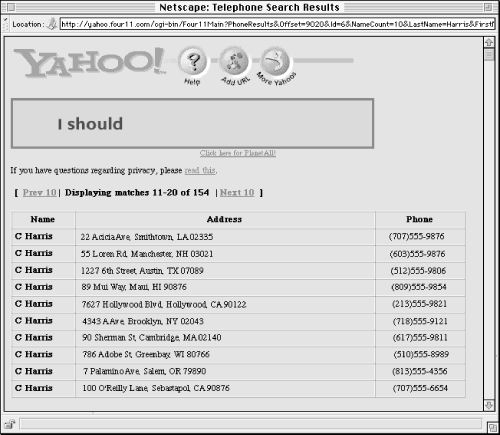This screenshot has width=500, height=435.
Task: Click the Location URL field
Action: [x=277, y=24]
